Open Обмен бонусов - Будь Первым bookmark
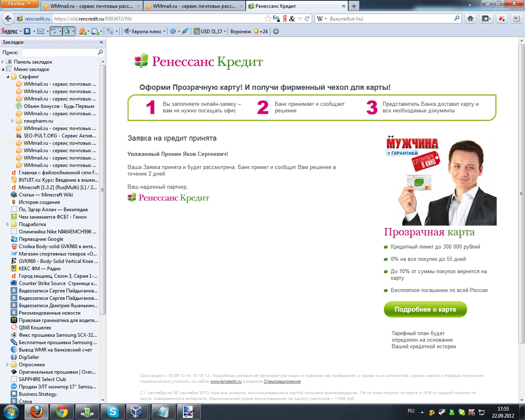525x420 pixels. [59, 106]
